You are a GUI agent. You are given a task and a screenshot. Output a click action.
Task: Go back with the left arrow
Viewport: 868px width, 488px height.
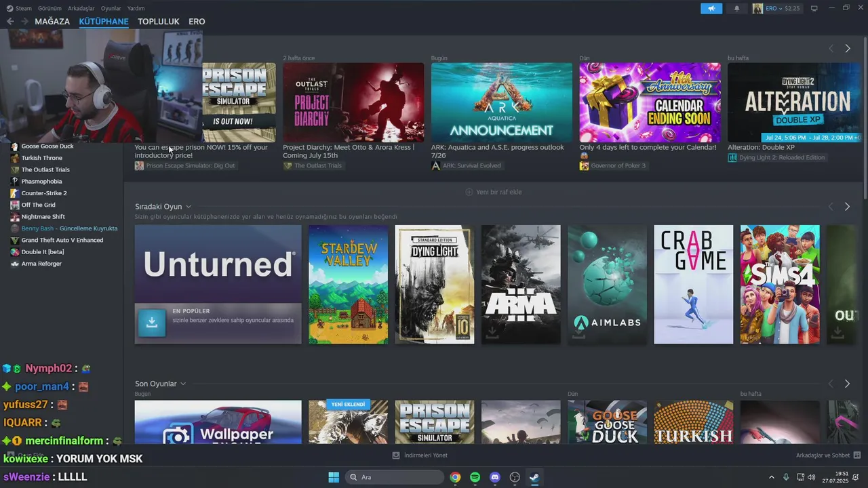10,22
